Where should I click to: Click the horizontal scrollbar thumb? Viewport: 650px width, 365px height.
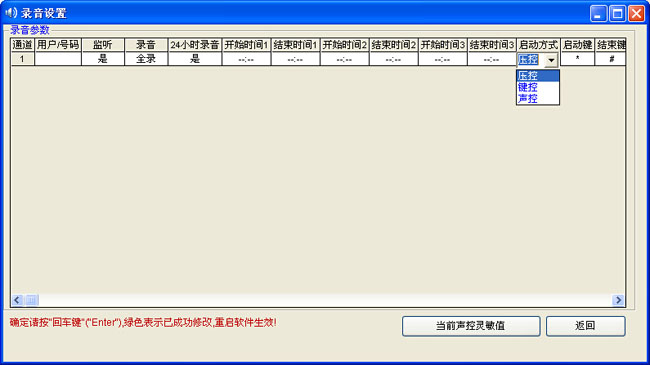[31, 300]
